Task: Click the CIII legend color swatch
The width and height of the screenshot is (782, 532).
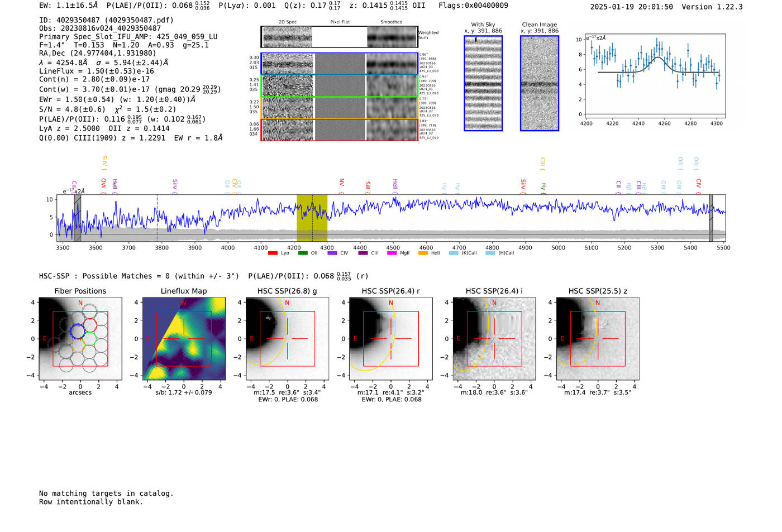Action: coord(363,253)
